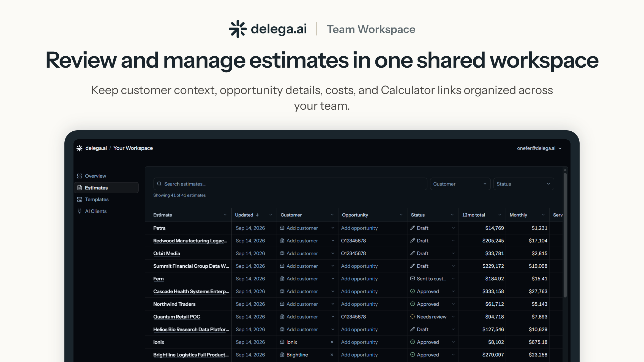Go to Overview in the sidebar
The image size is (644, 362).
pos(106,176)
